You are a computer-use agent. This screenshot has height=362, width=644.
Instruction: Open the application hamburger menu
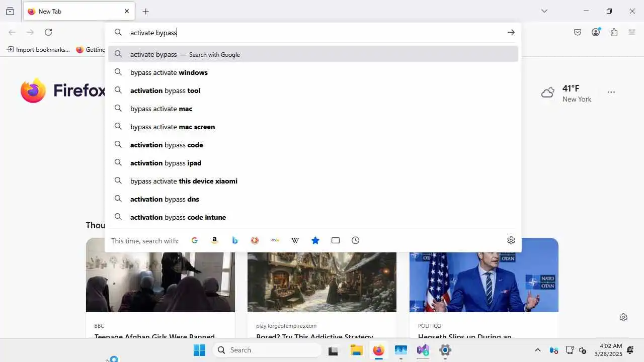coord(632,32)
